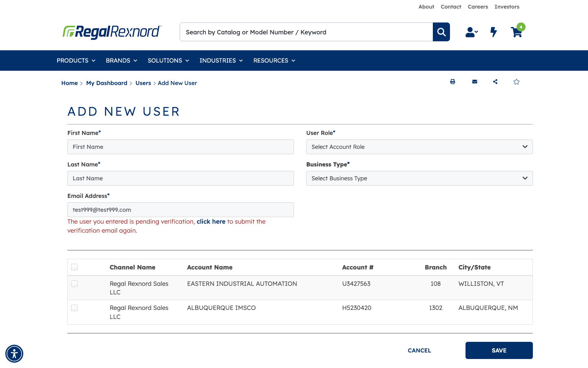Viewport: 588px width, 368px height.
Task: Check the ALBUQUERQUE IMSCO row checkbox
Action: [x=74, y=308]
